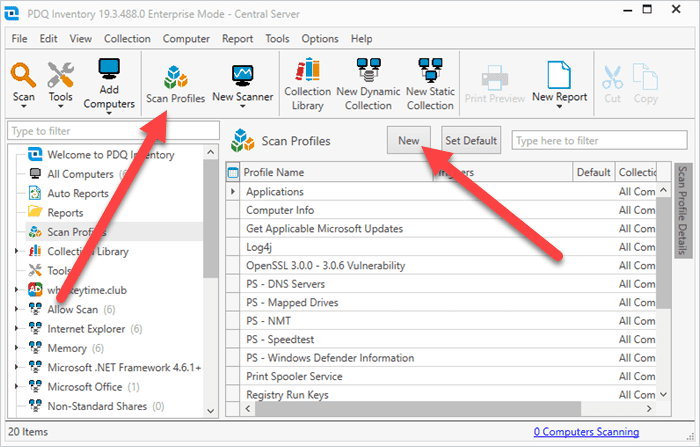The width and height of the screenshot is (700, 447).
Task: Open the Report menu
Action: 238,39
